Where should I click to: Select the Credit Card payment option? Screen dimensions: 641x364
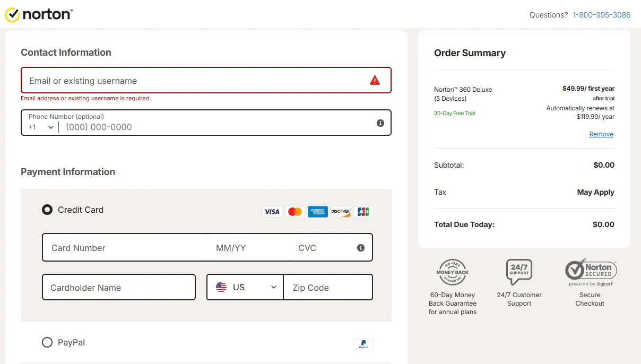47,209
